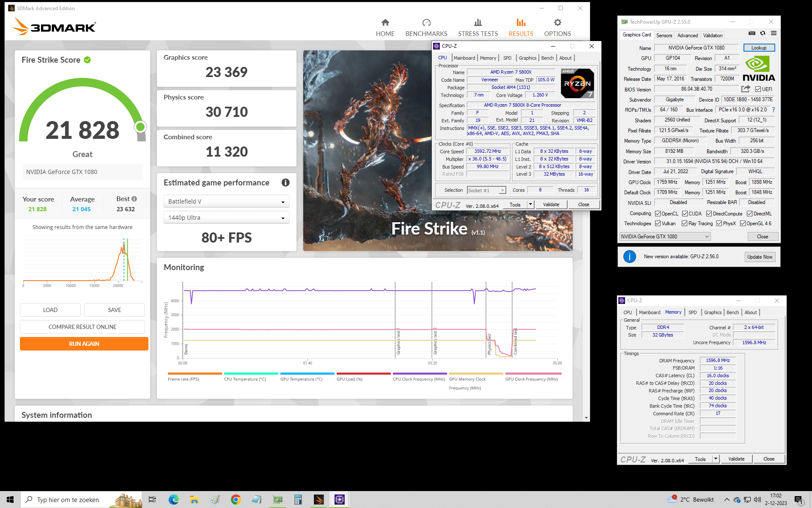Image resolution: width=812 pixels, height=508 pixels.
Task: Open the RESULTS section
Action: [x=521, y=28]
